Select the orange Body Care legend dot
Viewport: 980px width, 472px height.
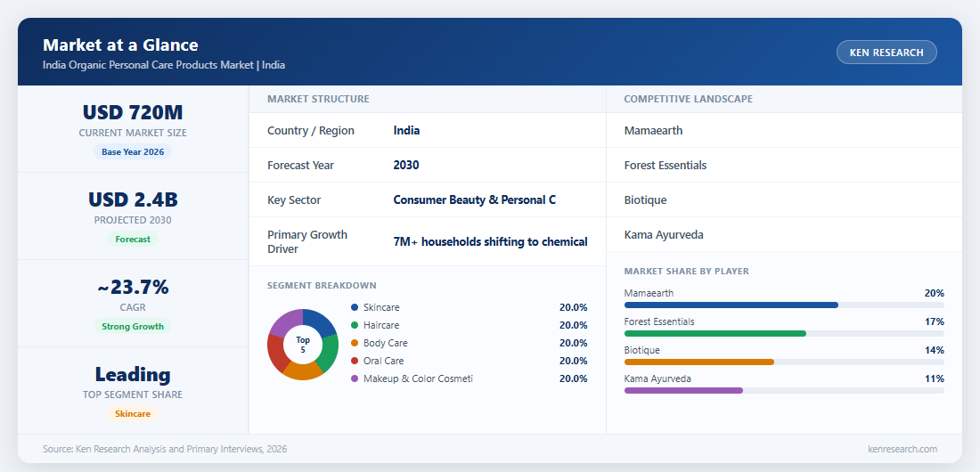(x=355, y=343)
